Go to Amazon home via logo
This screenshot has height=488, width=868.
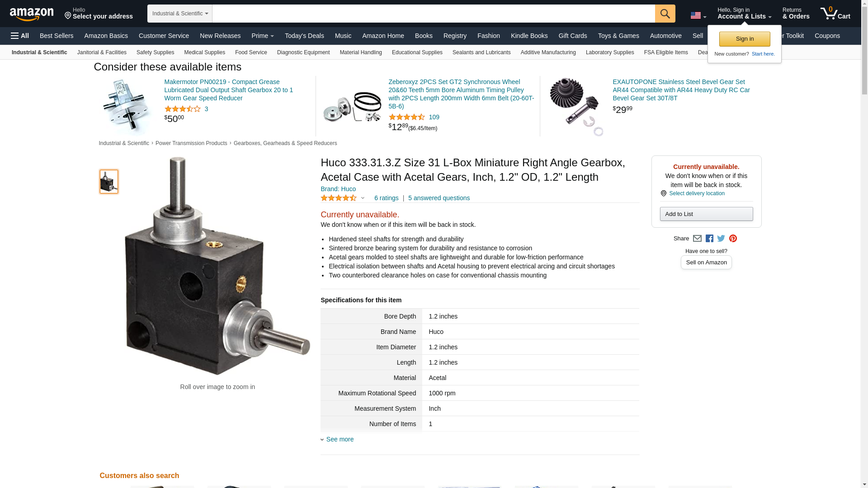click(32, 14)
